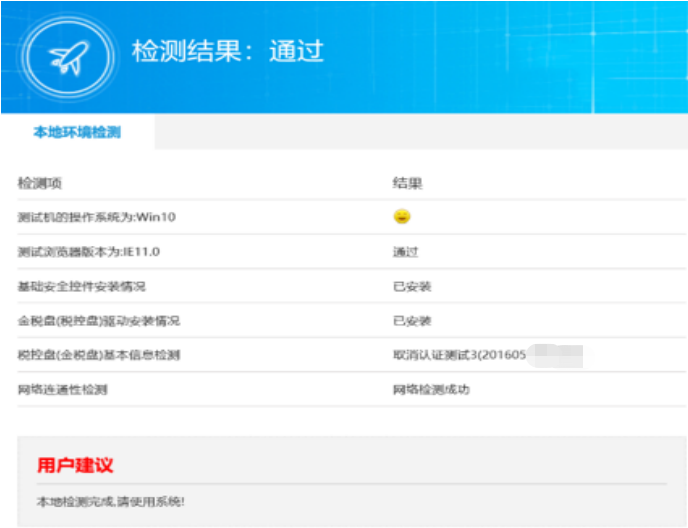
Task: Click 已安装 result for 基础安全控件
Action: tap(412, 286)
